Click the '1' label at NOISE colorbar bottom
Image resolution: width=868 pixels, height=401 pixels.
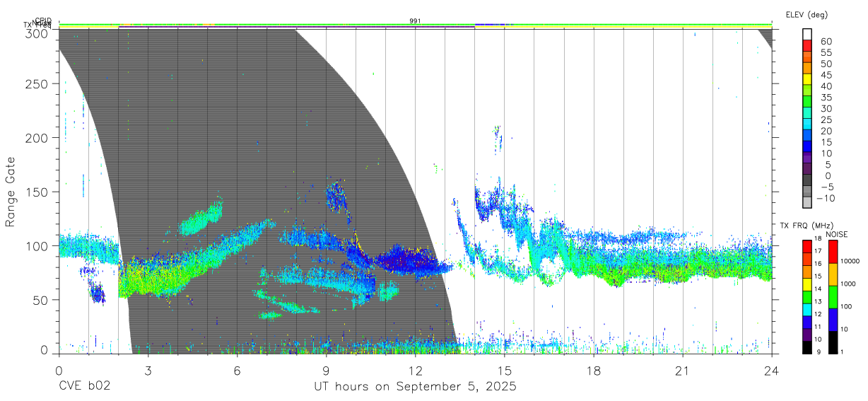click(x=843, y=351)
